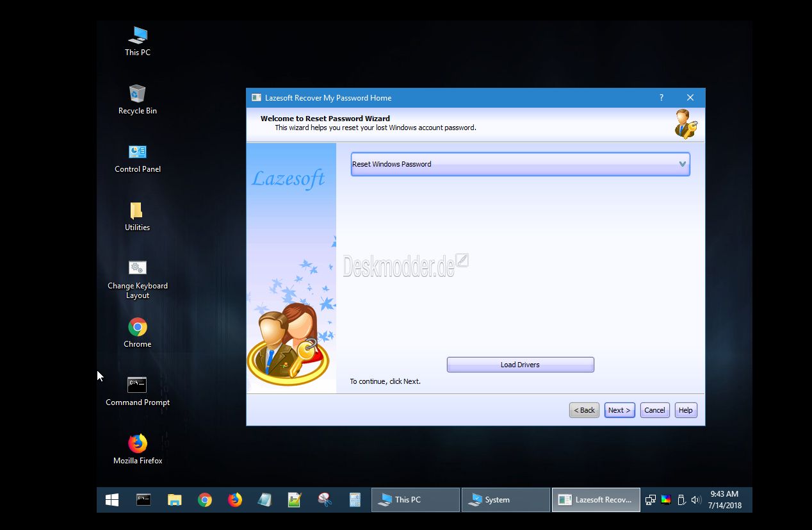Launch Change Keyboard Layout shortcut

(138, 279)
